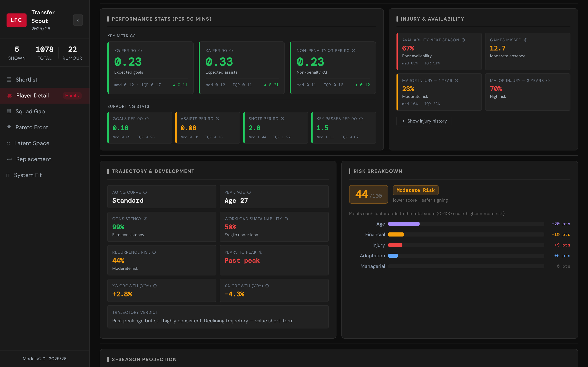Open the Latent Space view
This screenshot has height=367, width=588.
pyautogui.click(x=32, y=143)
